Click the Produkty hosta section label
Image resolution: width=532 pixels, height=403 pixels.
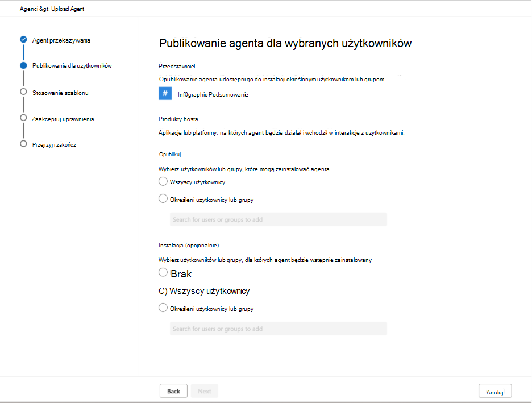tap(178, 119)
